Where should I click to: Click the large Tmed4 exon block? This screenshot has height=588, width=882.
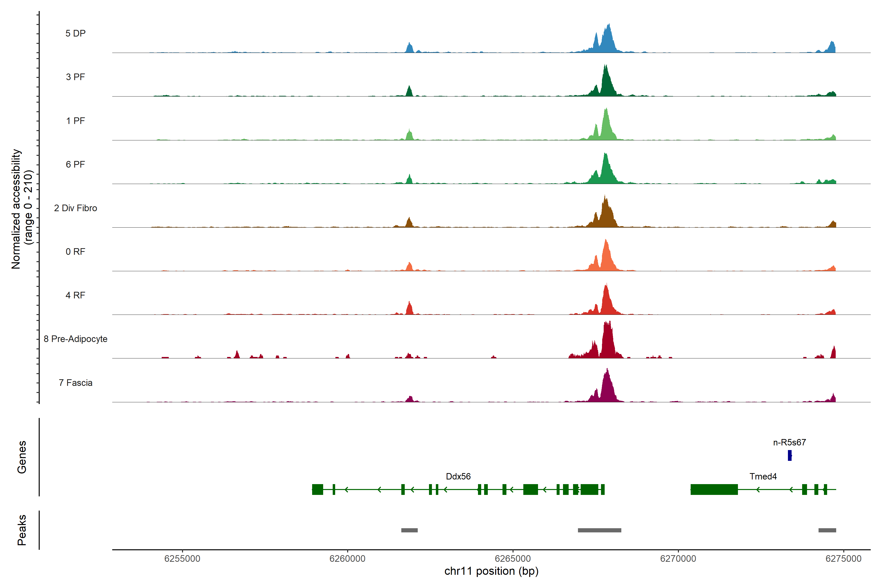pyautogui.click(x=714, y=489)
